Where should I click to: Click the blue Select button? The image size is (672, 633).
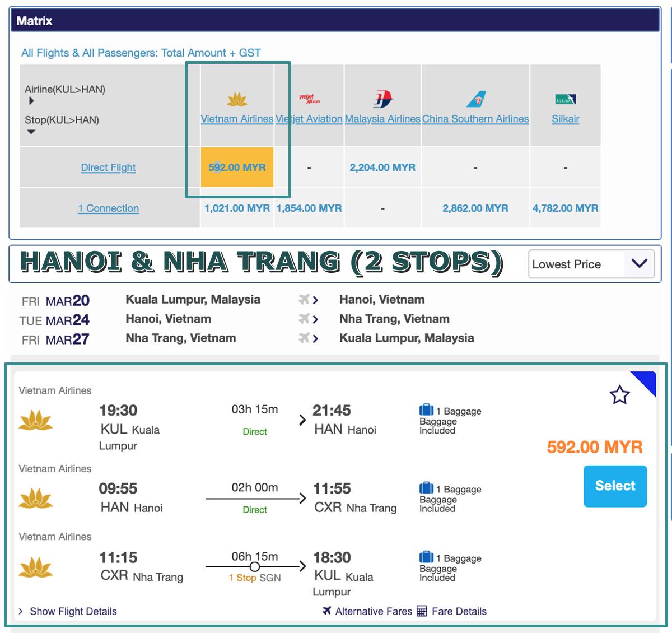615,486
